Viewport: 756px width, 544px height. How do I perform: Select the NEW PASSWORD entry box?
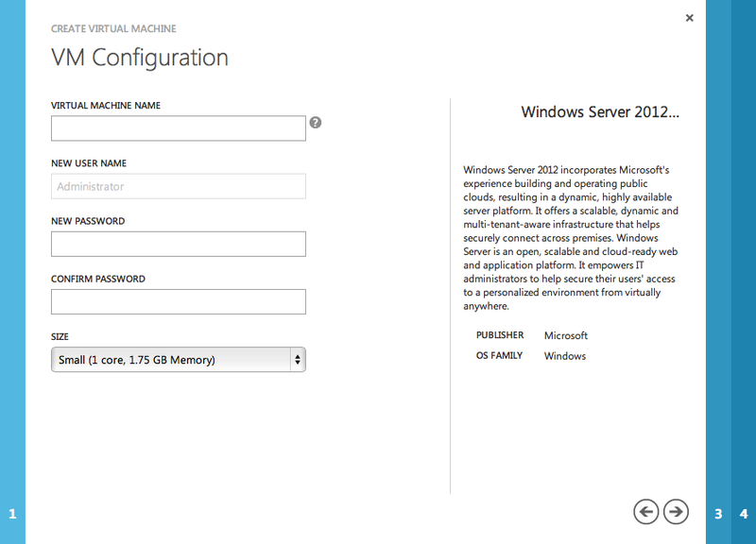pyautogui.click(x=178, y=244)
